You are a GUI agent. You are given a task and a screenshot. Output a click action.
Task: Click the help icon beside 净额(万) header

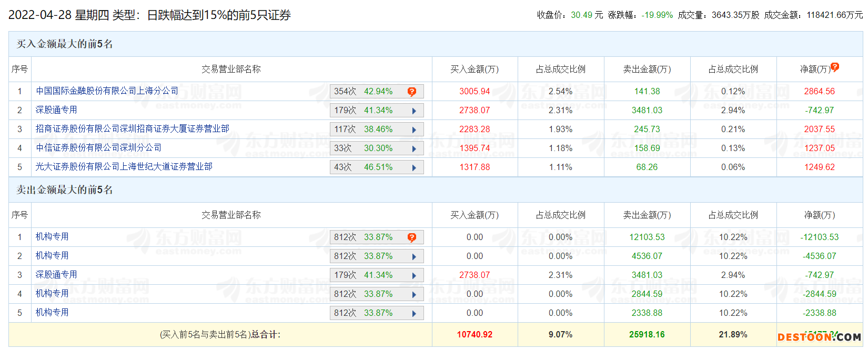pos(835,67)
